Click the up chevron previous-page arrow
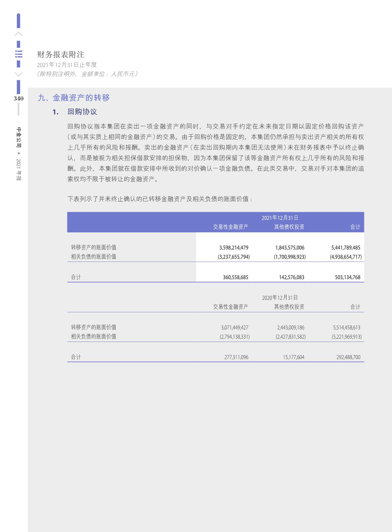The height and width of the screenshot is (532, 392). (19, 34)
